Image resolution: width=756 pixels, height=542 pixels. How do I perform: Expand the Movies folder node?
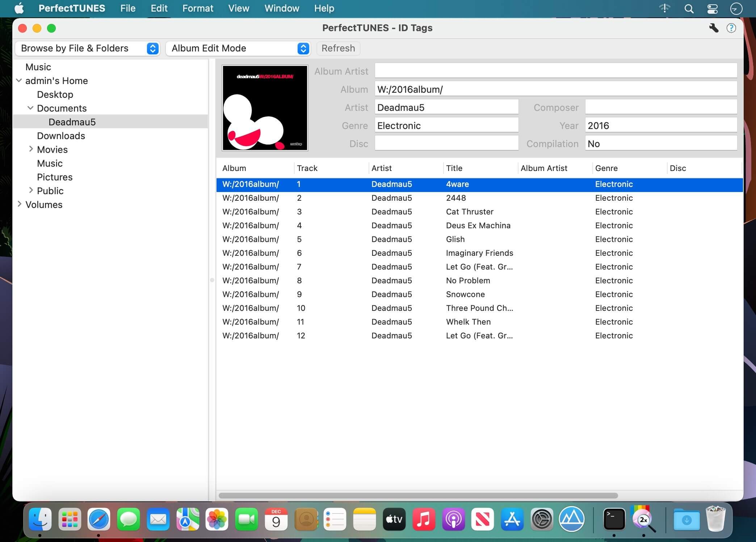click(31, 149)
